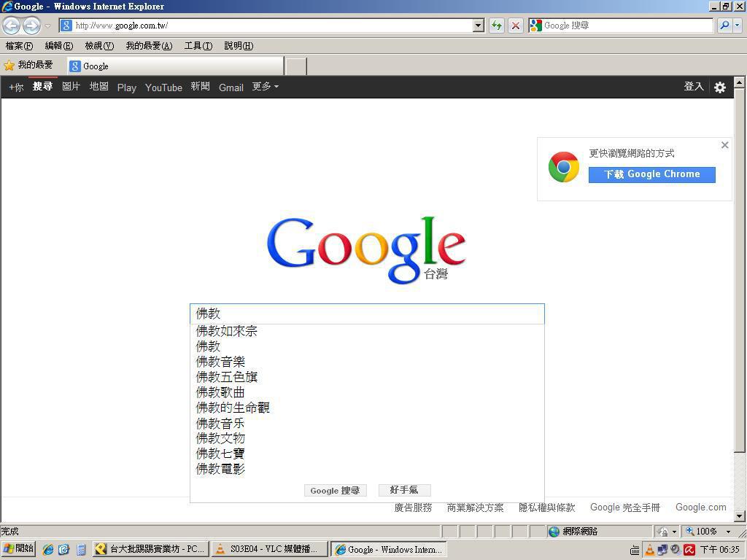This screenshot has width=747, height=560.
Task: Click the refresh page icon
Action: (x=497, y=26)
